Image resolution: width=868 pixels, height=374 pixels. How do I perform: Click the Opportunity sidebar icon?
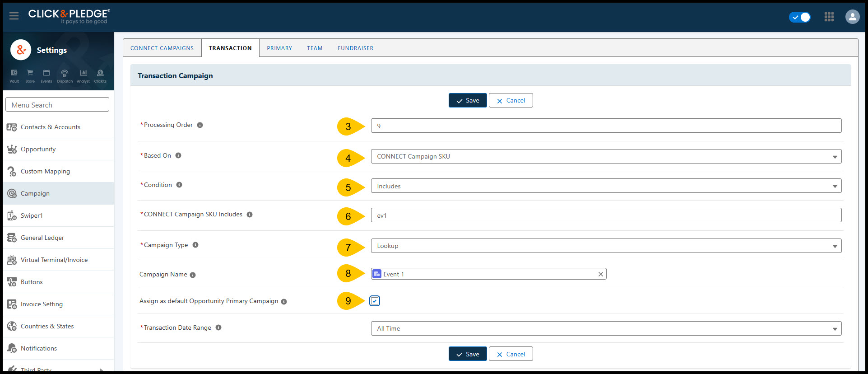point(12,149)
